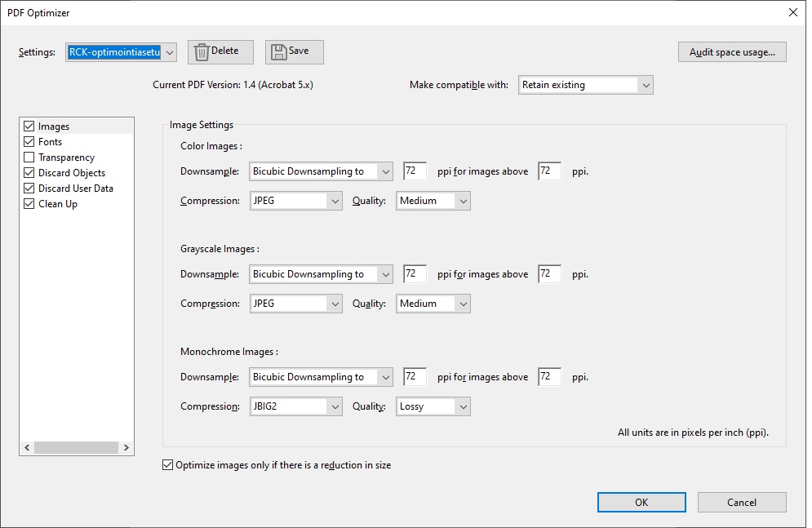This screenshot has height=528, width=812.
Task: Click the OK button
Action: (641, 502)
